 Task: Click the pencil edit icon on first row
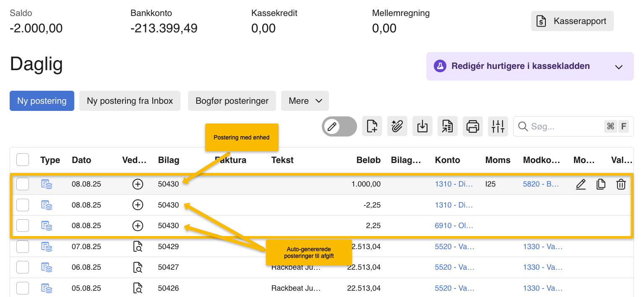581,184
